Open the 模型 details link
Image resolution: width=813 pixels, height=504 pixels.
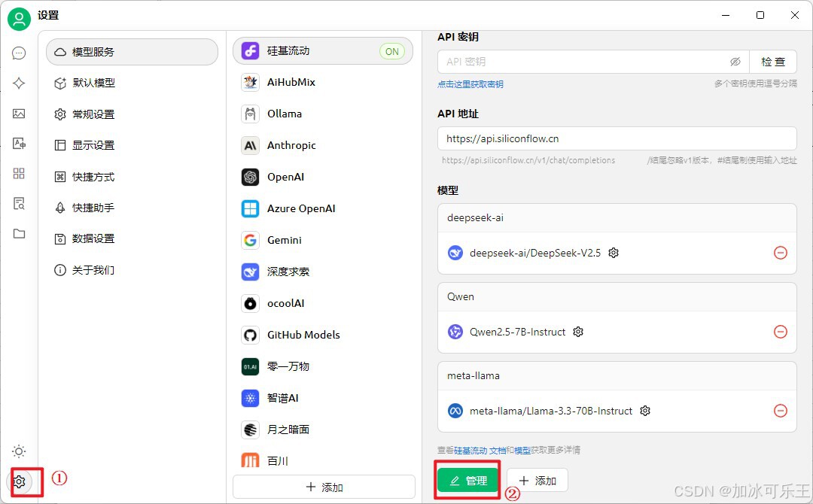[522, 450]
